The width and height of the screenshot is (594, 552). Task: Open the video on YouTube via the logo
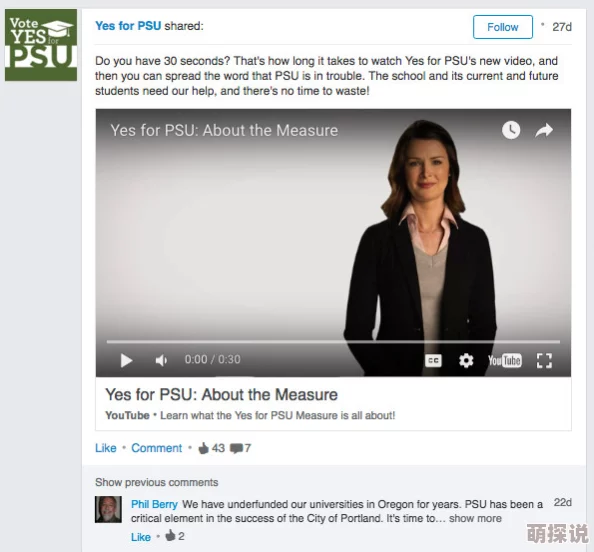(x=504, y=360)
